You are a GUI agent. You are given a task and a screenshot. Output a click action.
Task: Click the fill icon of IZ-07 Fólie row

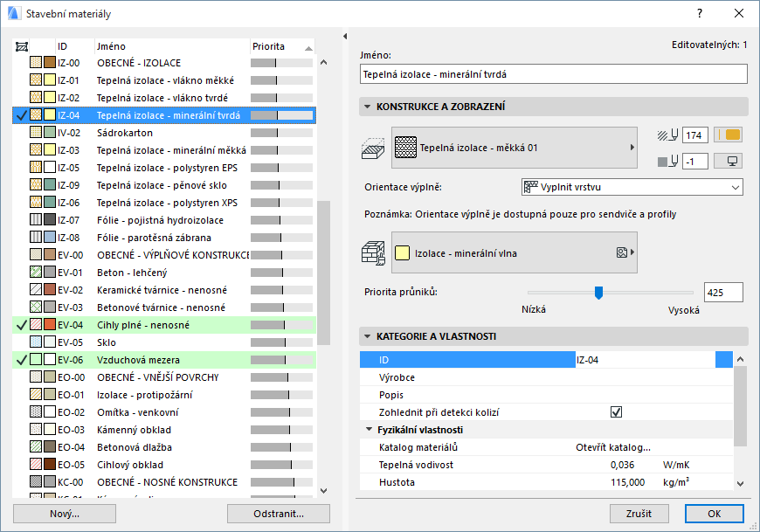(x=36, y=219)
